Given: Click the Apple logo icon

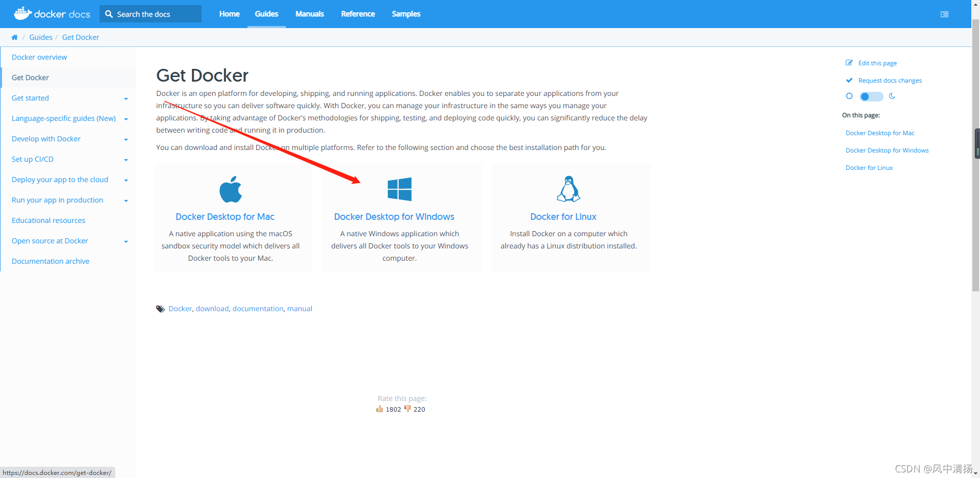Looking at the screenshot, I should pos(231,189).
